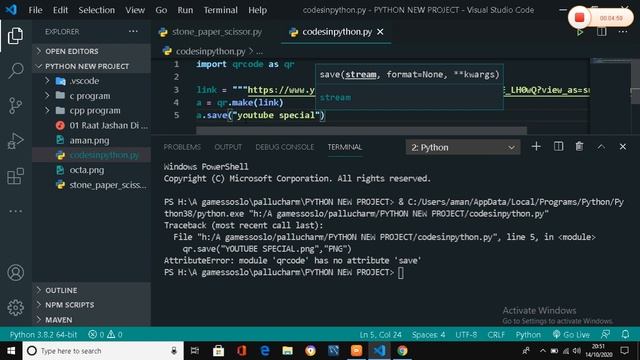Open the terminal selector dropdown 2: Python
The image size is (640, 360).
pyautogui.click(x=463, y=147)
